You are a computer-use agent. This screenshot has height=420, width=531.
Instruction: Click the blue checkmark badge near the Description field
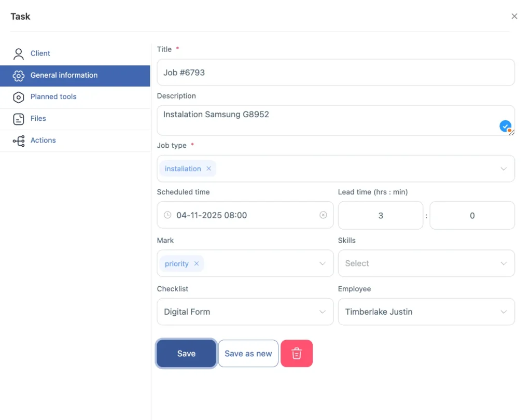pos(506,126)
